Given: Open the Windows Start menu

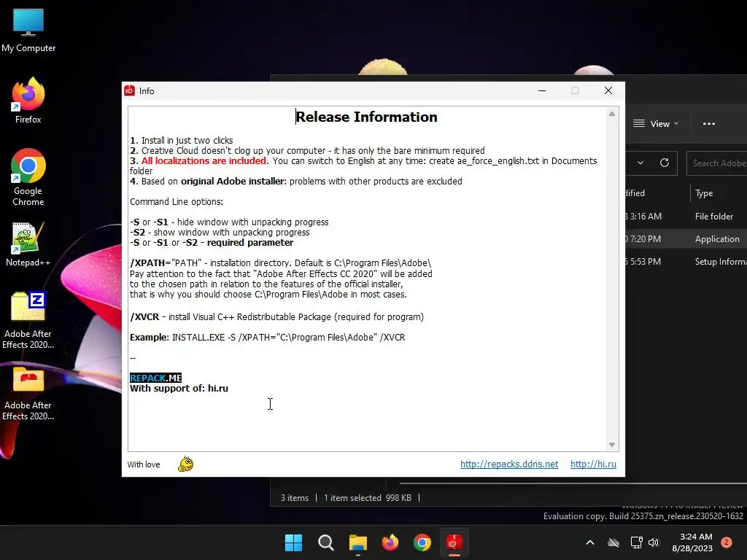Looking at the screenshot, I should click(x=293, y=542).
